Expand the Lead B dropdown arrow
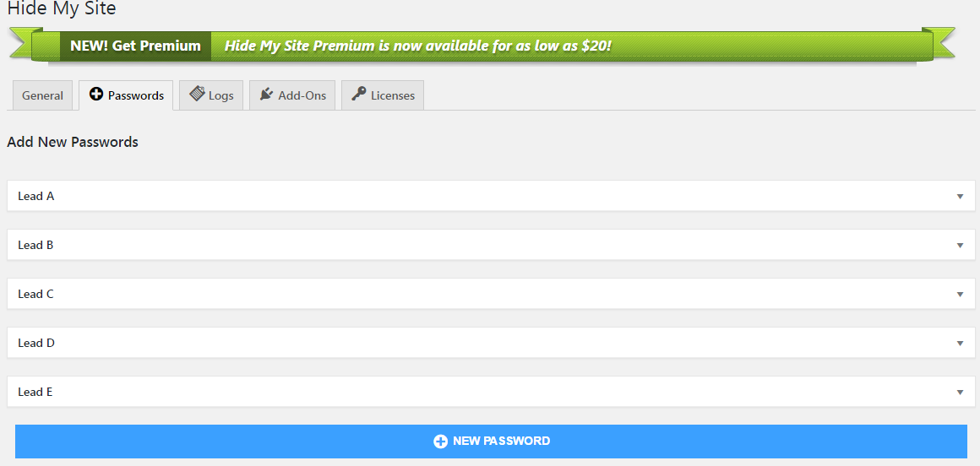980x466 pixels. click(x=960, y=246)
